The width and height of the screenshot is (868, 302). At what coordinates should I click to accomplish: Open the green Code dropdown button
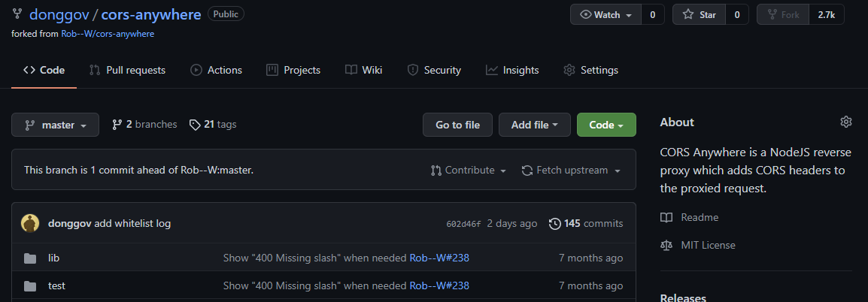[x=606, y=125]
